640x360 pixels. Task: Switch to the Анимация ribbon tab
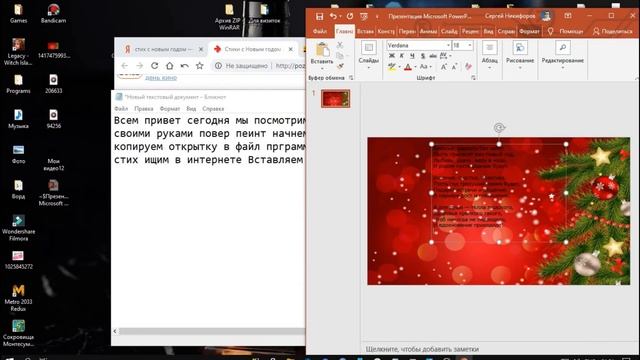428,31
